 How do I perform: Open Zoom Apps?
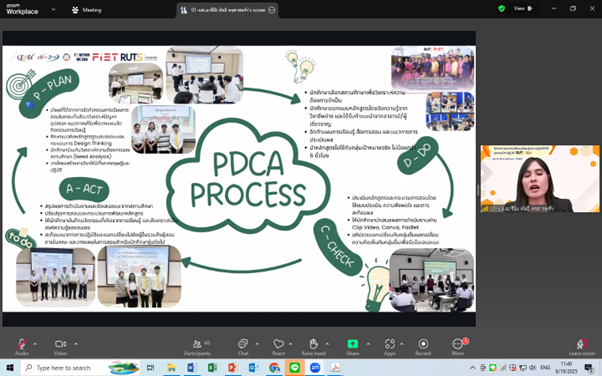click(390, 346)
